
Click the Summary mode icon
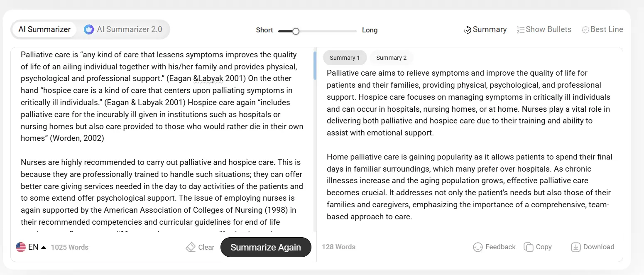[x=468, y=30]
